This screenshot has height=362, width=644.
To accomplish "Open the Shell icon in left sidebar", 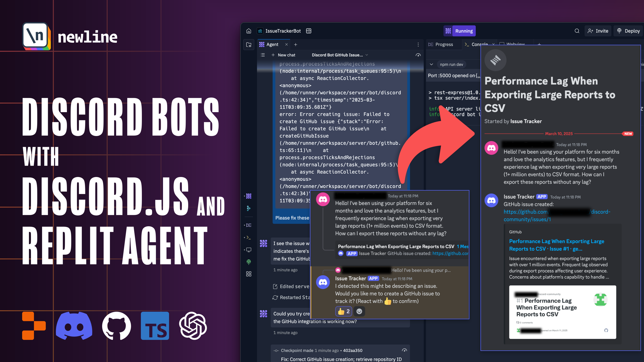I will click(249, 237).
